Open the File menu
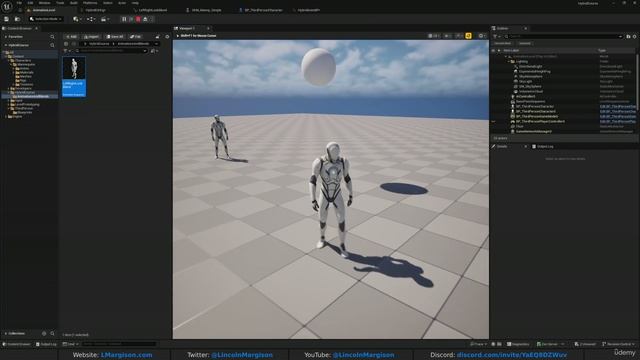The height and width of the screenshot is (360, 640). pyautogui.click(x=19, y=3)
